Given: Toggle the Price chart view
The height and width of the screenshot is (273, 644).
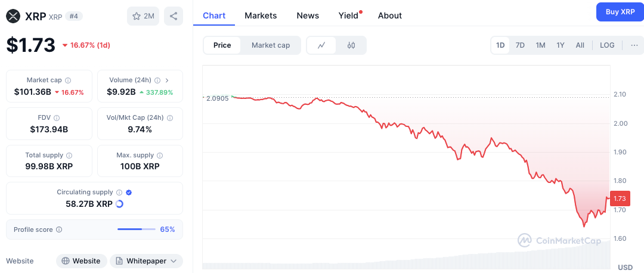Looking at the screenshot, I should pos(222,45).
